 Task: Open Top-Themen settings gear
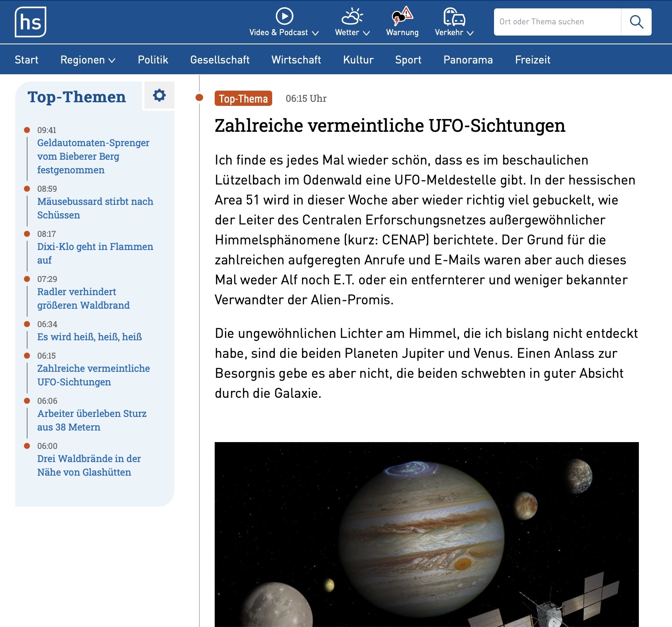coord(159,95)
